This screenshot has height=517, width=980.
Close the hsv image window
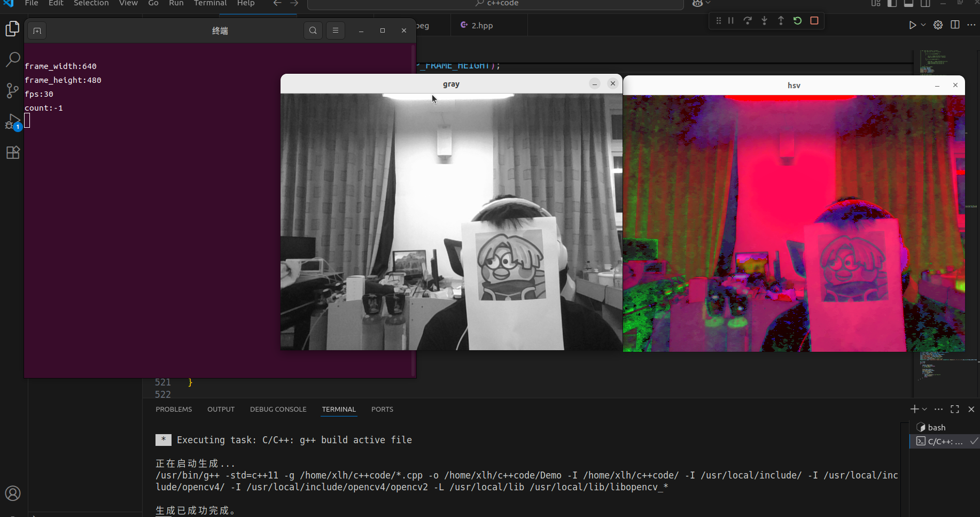pyautogui.click(x=955, y=86)
